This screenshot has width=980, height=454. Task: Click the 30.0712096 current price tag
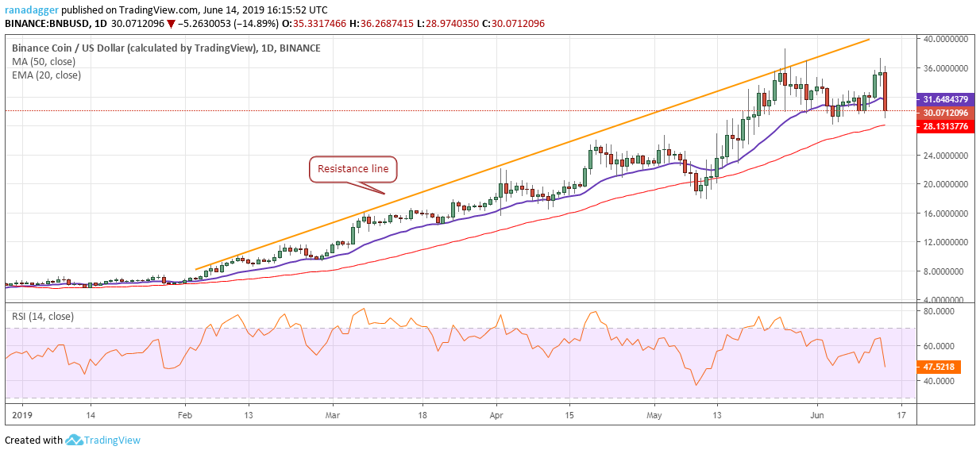click(x=947, y=113)
